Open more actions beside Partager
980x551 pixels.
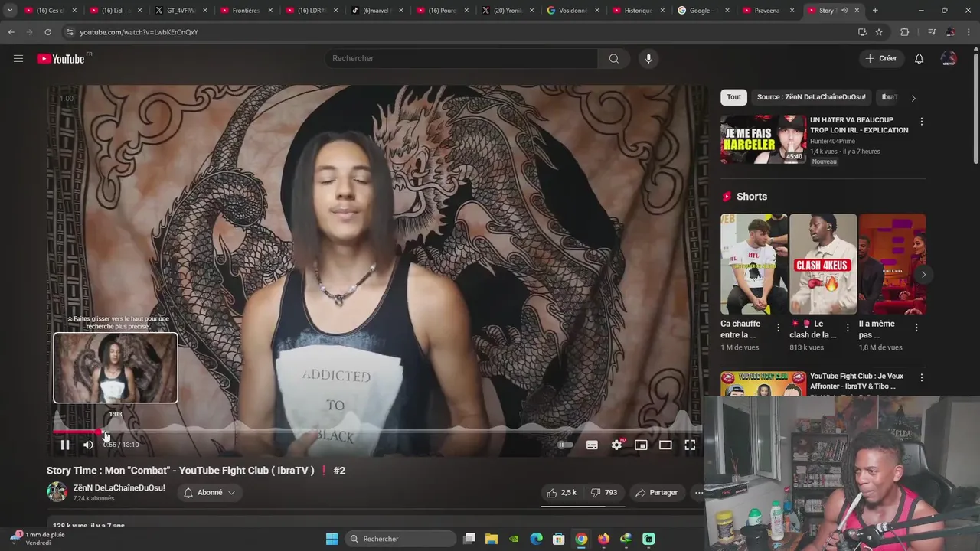pos(698,493)
